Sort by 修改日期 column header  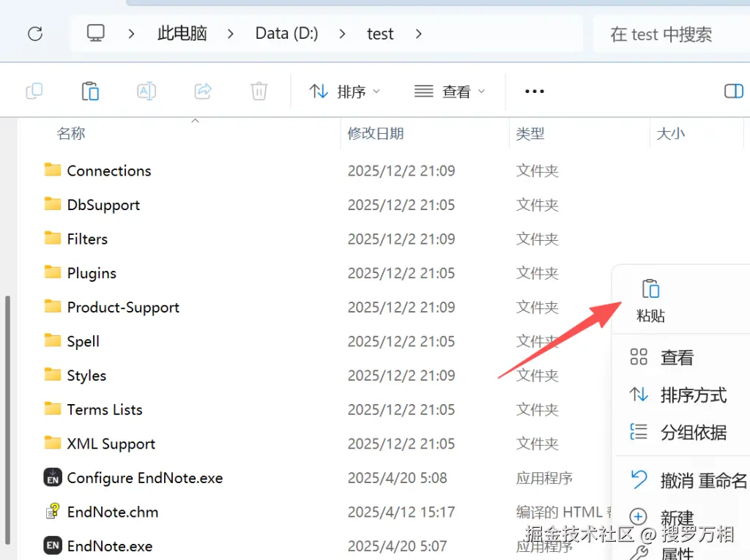tap(376, 133)
